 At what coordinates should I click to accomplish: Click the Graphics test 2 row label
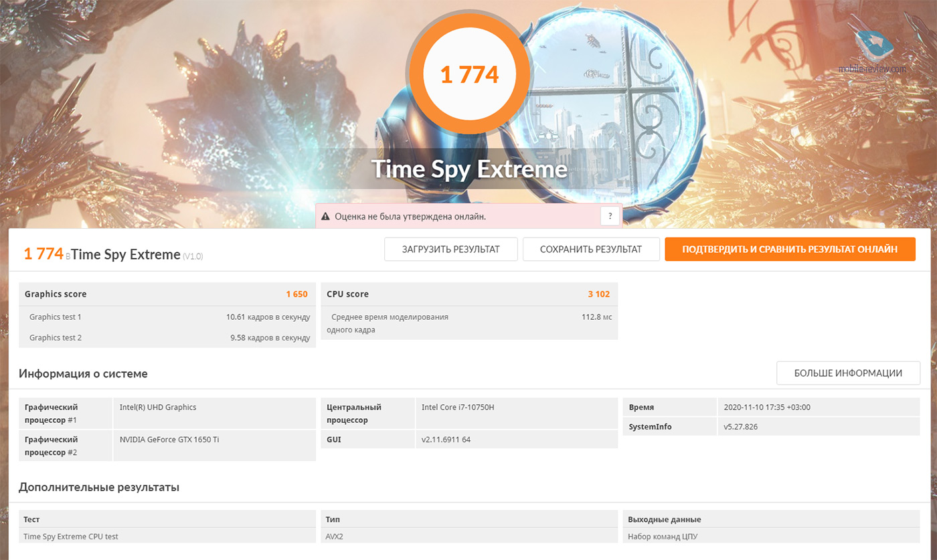(56, 338)
